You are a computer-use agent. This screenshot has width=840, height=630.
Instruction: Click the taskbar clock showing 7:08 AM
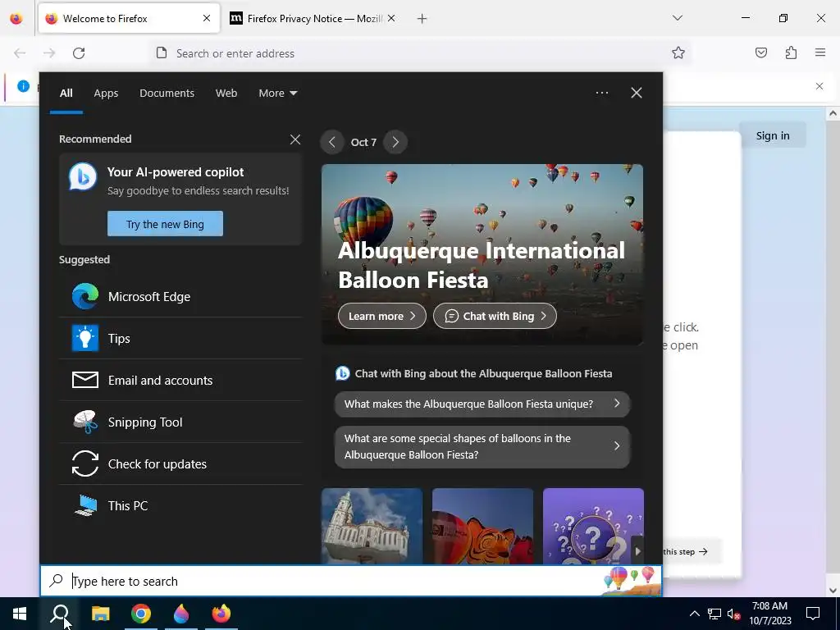[x=769, y=614]
